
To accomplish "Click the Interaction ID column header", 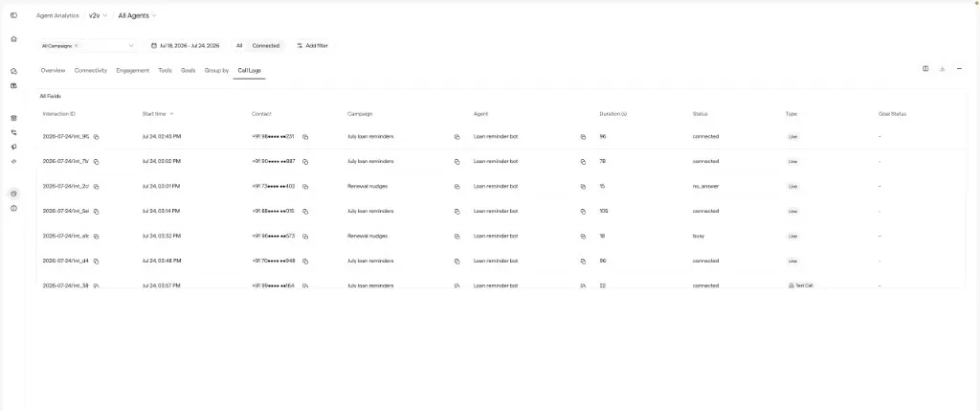I will (x=58, y=114).
